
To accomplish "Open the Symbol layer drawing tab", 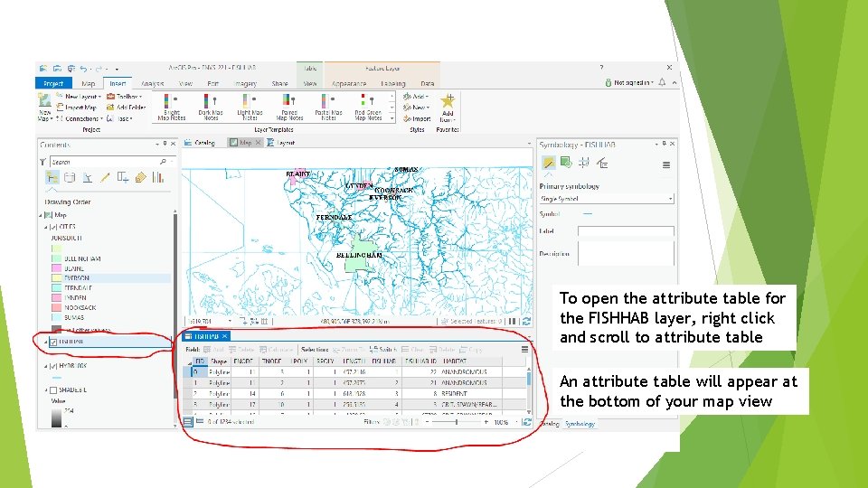I will pyautogui.click(x=584, y=163).
